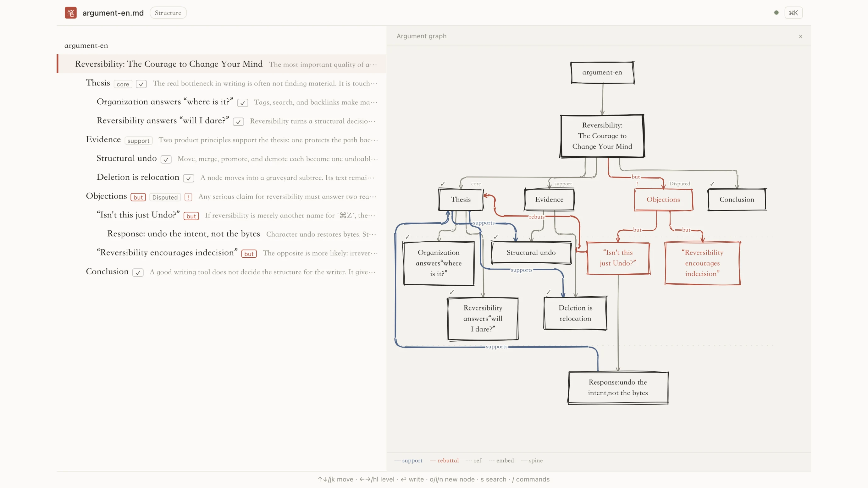Click the embed legend entry
Screen dimensions: 868x488
[501, 460]
